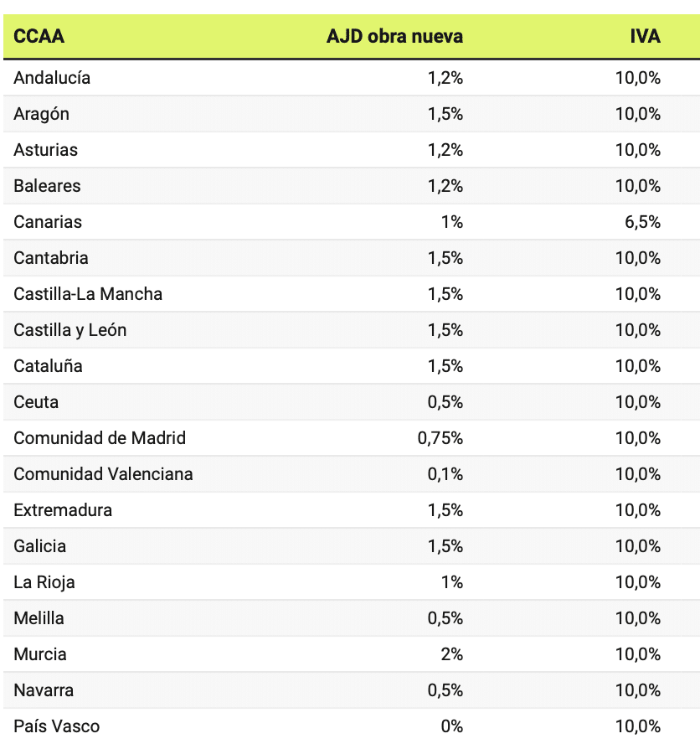
Task: Select the Cataluña row name
Action: click(48, 366)
